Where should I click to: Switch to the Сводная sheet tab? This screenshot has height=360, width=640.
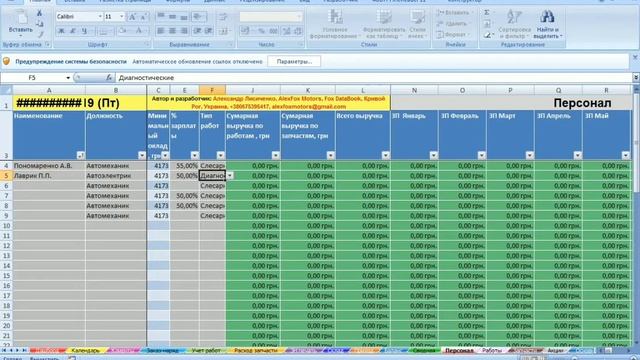point(424,351)
